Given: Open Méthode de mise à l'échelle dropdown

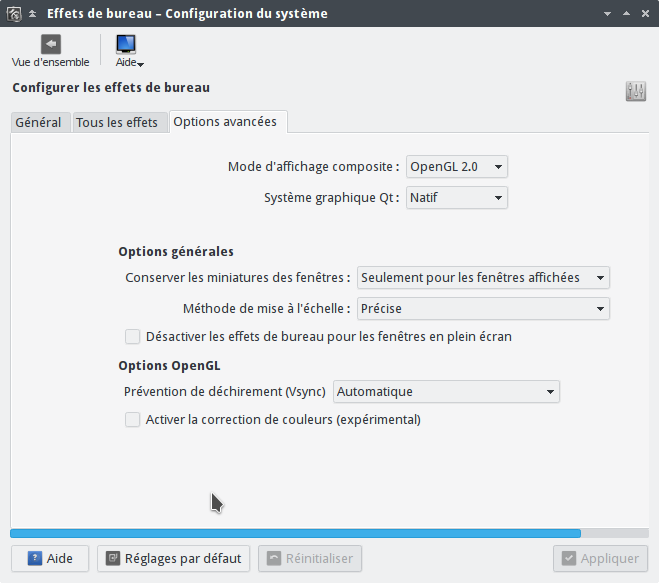Looking at the screenshot, I should click(483, 309).
